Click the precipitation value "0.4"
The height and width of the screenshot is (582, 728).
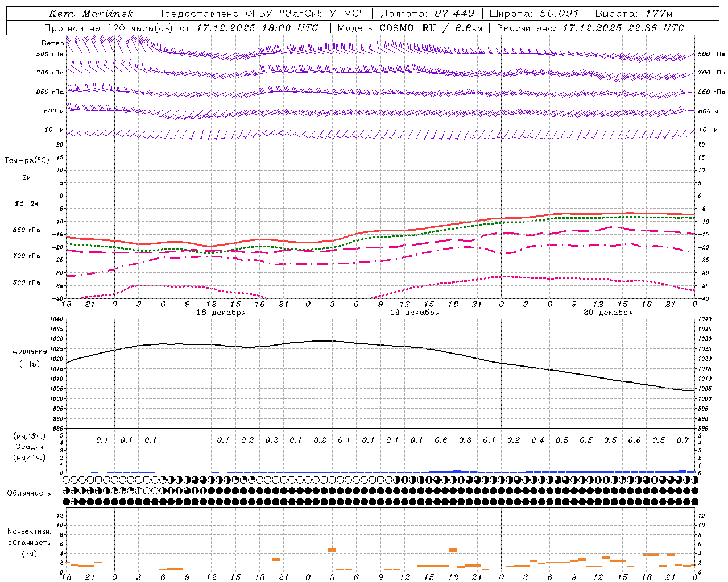pyautogui.click(x=537, y=440)
